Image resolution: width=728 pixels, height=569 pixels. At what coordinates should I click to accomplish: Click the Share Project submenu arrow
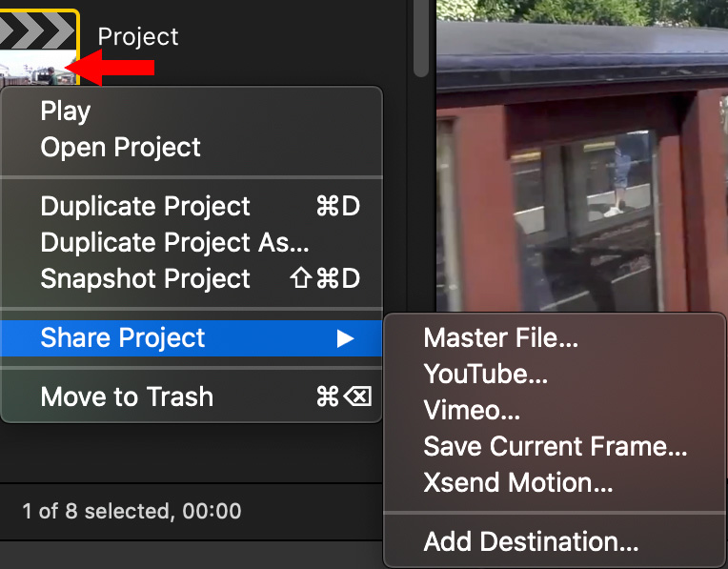click(345, 338)
